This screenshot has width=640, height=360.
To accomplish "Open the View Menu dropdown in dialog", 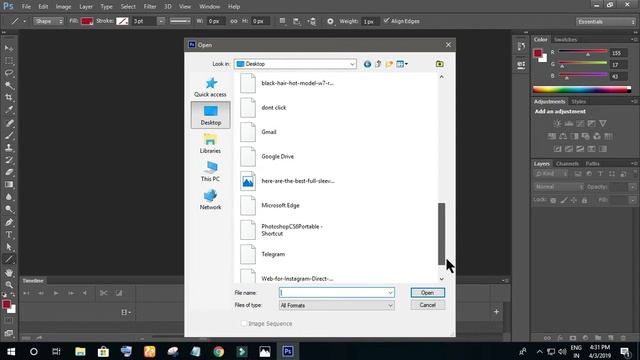I will (x=402, y=64).
